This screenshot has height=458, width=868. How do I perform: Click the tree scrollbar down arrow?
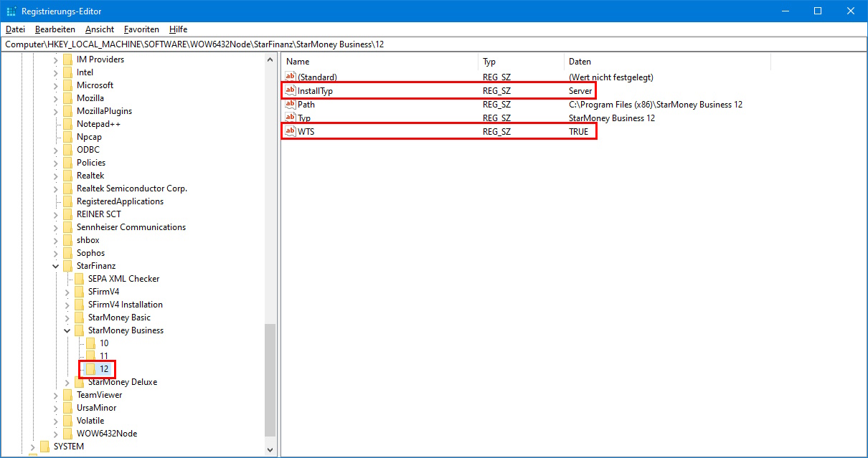[x=270, y=449]
